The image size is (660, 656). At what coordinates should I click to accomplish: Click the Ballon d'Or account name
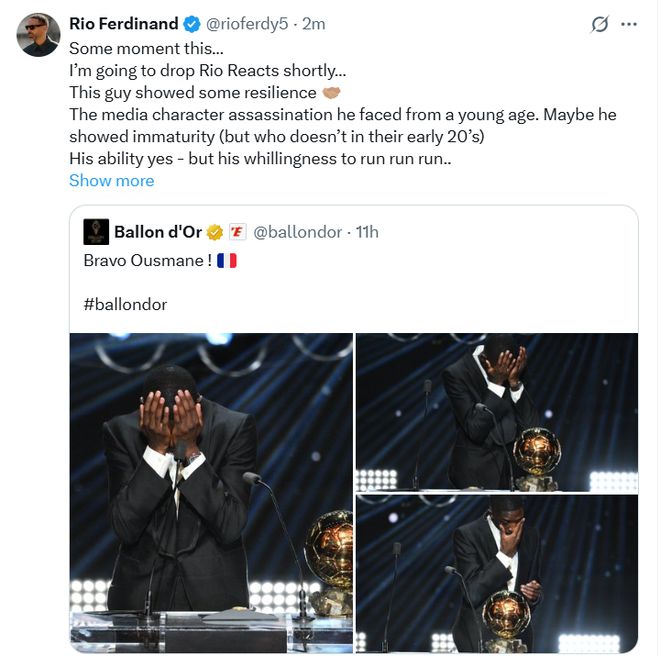(157, 232)
